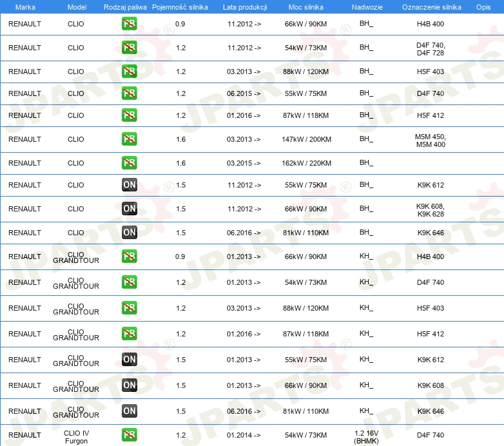Click petrol icon in Grandtour H4B 400 row
Image resolution: width=504 pixels, height=446 pixels.
point(129,257)
